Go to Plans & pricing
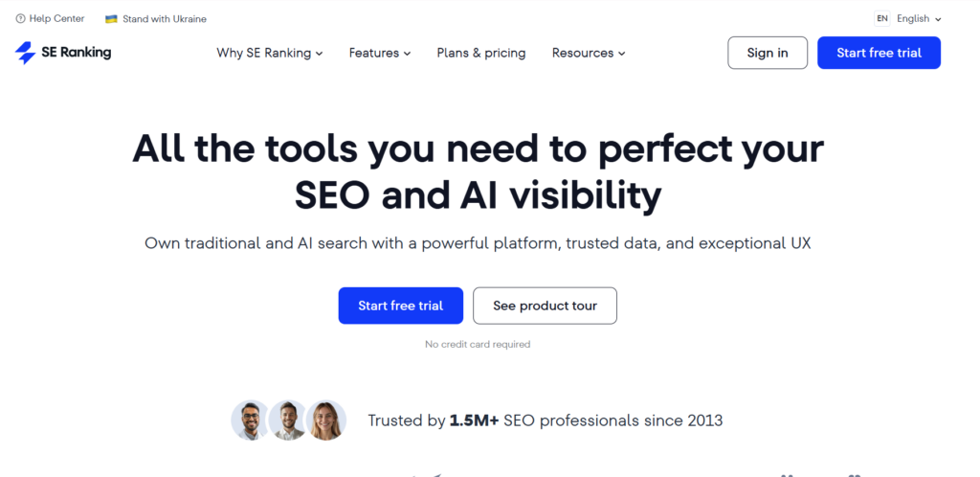980x477 pixels. [x=481, y=54]
